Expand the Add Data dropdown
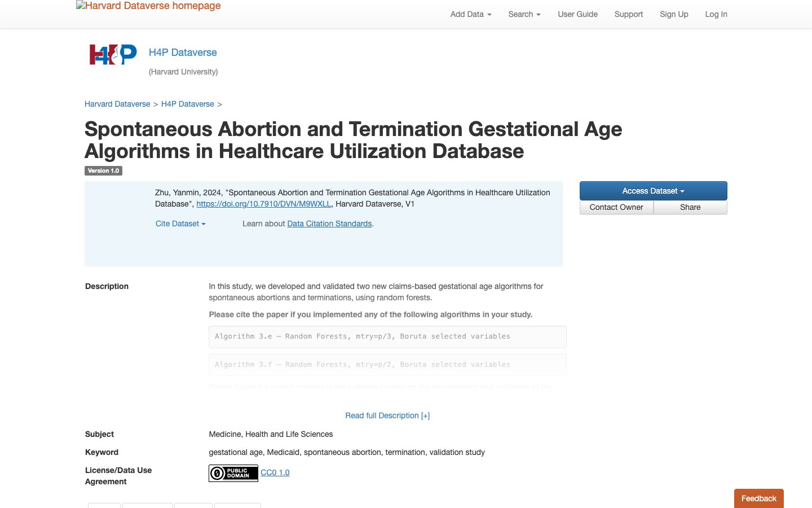 click(471, 14)
